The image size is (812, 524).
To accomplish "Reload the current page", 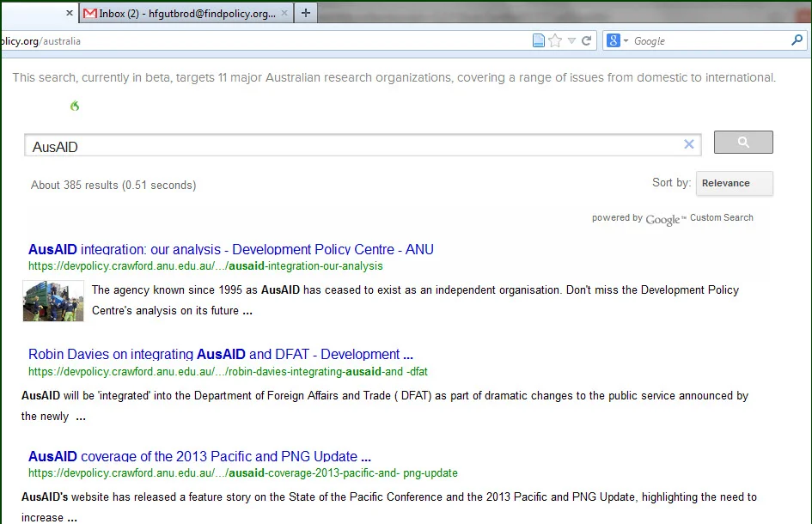I will point(587,40).
